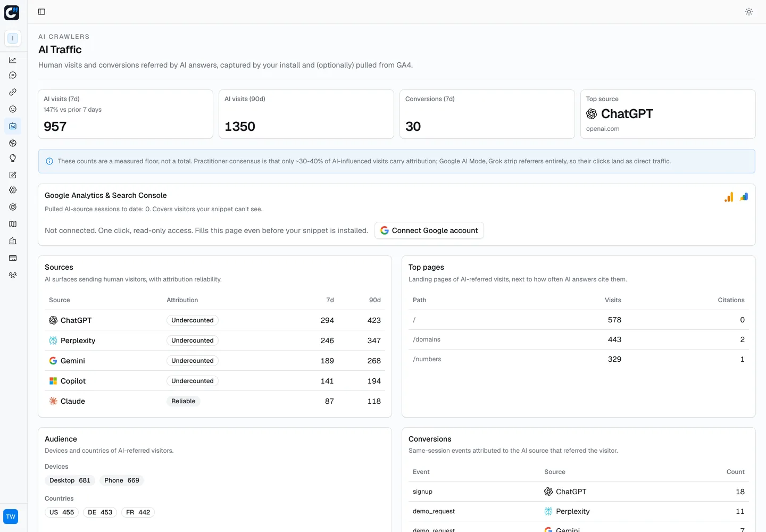This screenshot has height=532, width=766.
Task: Click the US 455 country chip
Action: [62, 512]
